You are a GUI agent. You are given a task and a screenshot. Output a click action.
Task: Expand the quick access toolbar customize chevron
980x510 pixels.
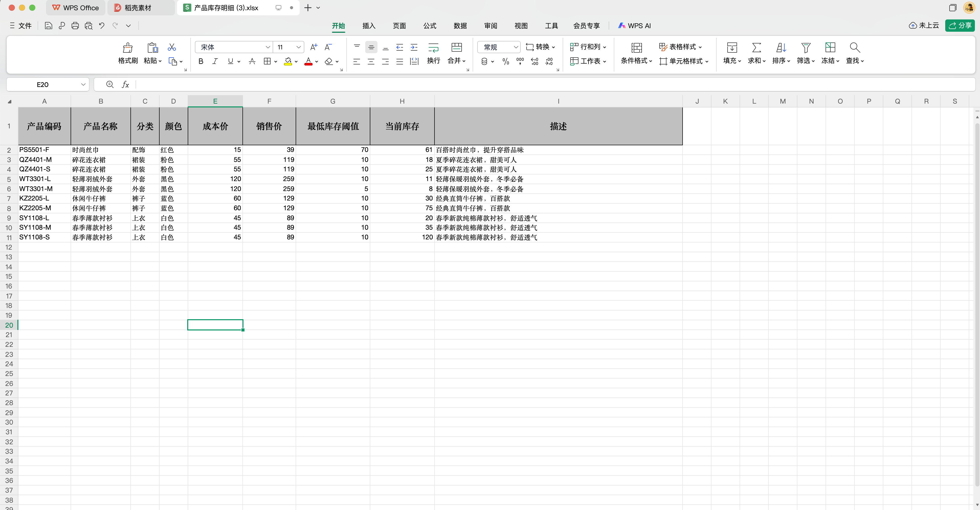tap(128, 26)
